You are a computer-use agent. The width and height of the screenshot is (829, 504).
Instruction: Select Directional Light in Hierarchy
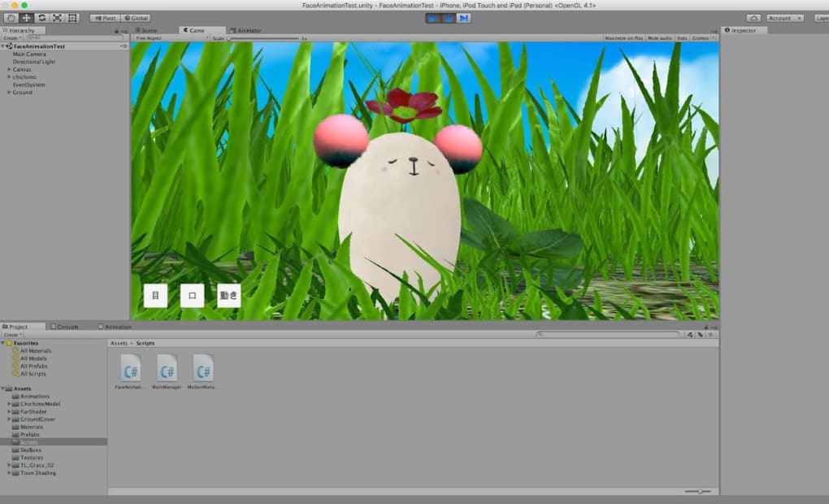[x=34, y=62]
